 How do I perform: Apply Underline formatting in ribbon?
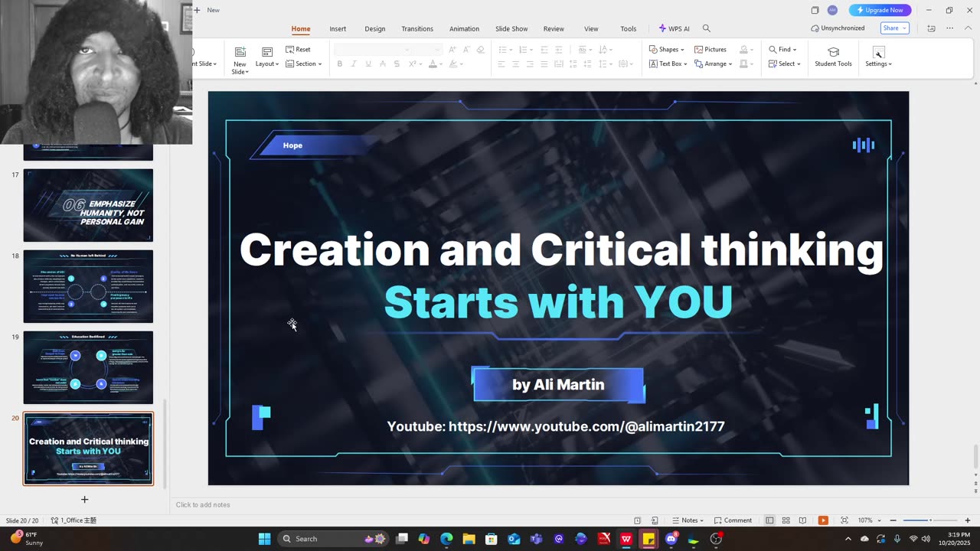[x=367, y=64]
